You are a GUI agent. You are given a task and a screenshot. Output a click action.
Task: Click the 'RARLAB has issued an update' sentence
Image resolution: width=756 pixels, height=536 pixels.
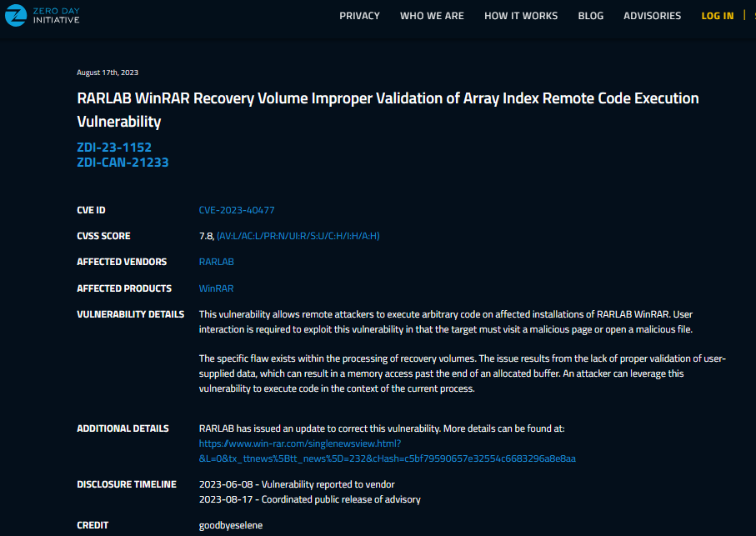[382, 428]
